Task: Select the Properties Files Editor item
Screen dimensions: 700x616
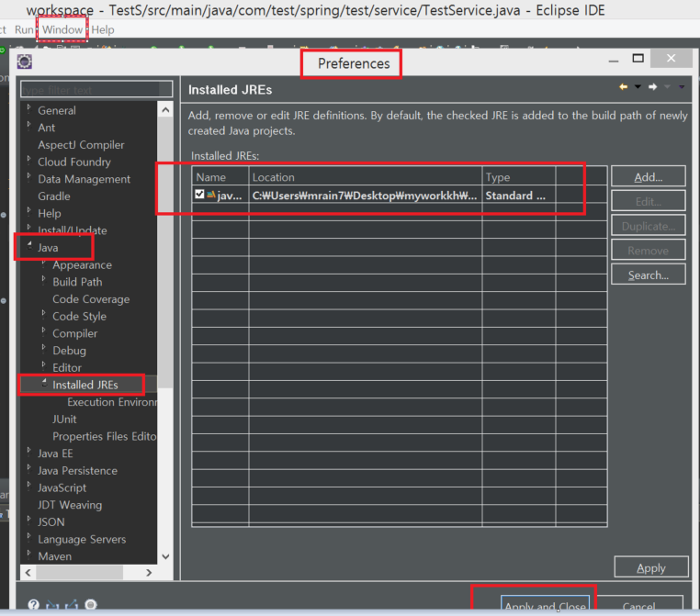Action: coord(105,436)
